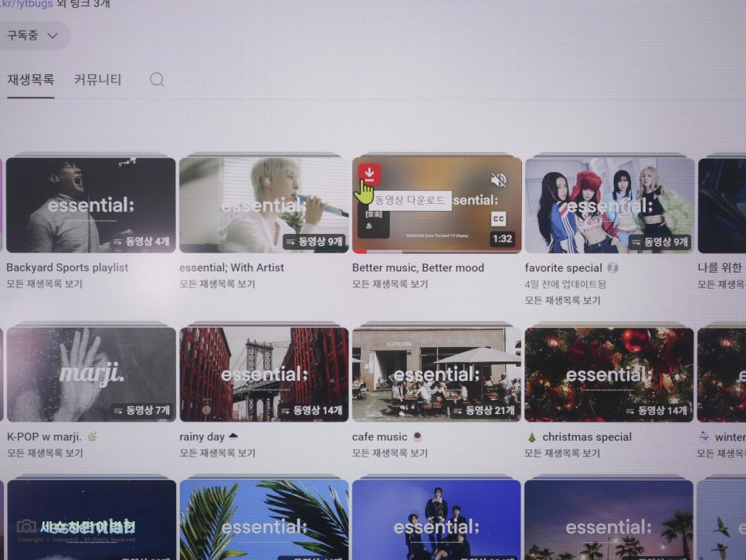Viewport: 746px width, 560px height.
Task: Open the christmas special playlist thumbnail
Action: click(x=609, y=375)
